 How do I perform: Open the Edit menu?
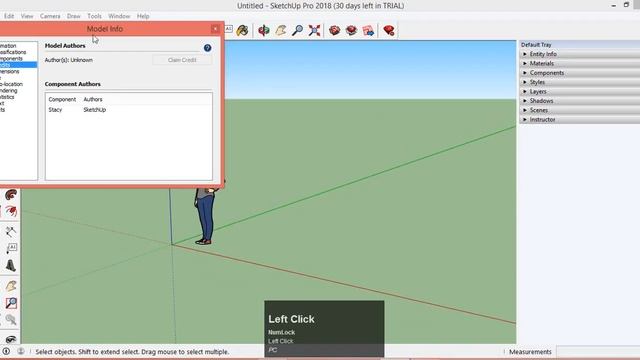9,16
